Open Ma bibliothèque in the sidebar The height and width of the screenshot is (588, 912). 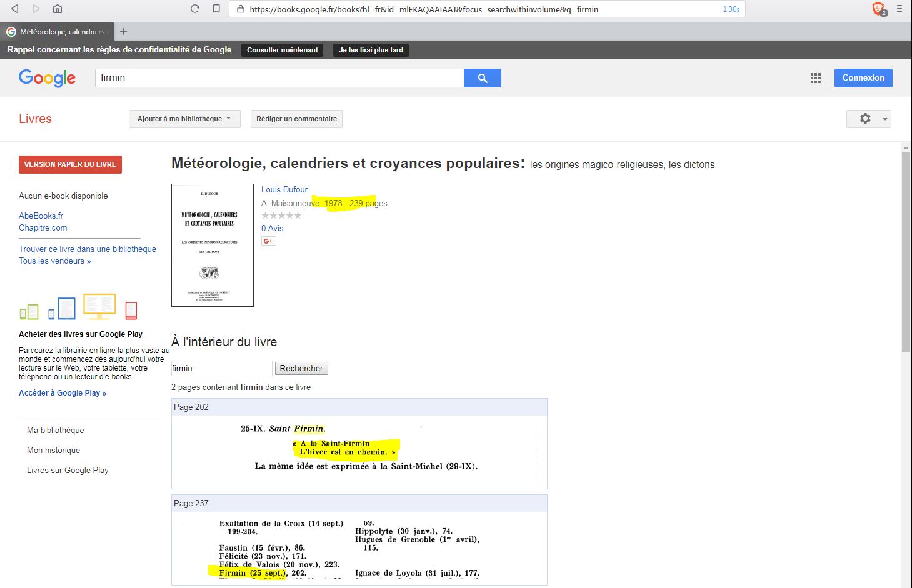pyautogui.click(x=55, y=430)
